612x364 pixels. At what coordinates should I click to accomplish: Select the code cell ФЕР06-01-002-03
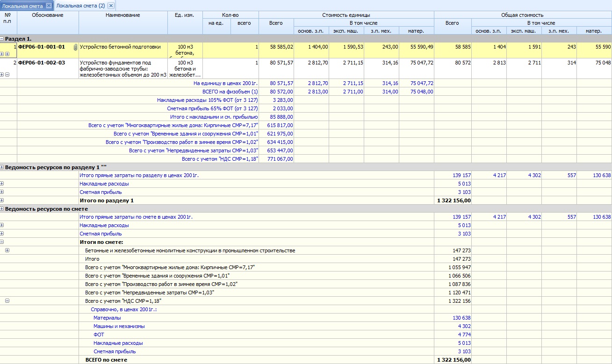tap(42, 63)
